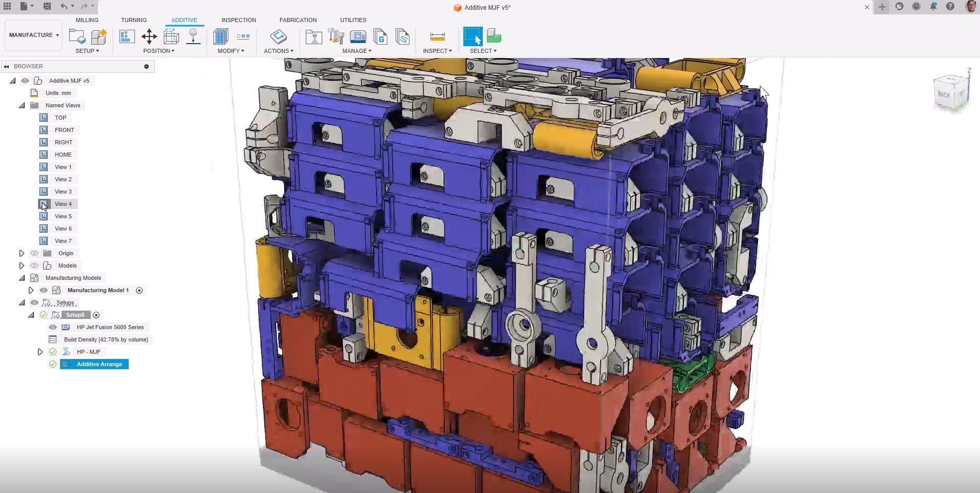This screenshot has height=493, width=980.
Task: Open the Post Library G-code icon
Action: pyautogui.click(x=380, y=36)
